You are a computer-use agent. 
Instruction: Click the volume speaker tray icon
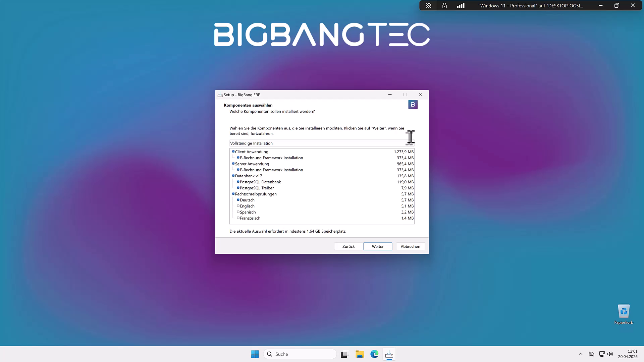(x=610, y=354)
